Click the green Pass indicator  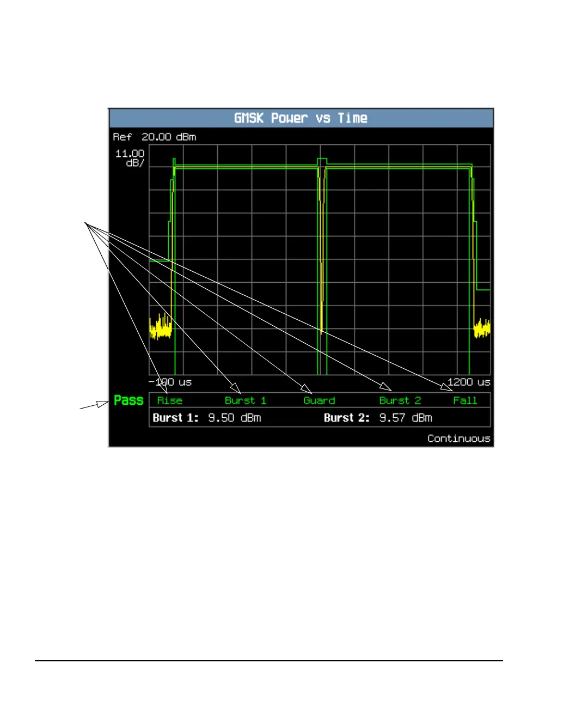pos(128,400)
